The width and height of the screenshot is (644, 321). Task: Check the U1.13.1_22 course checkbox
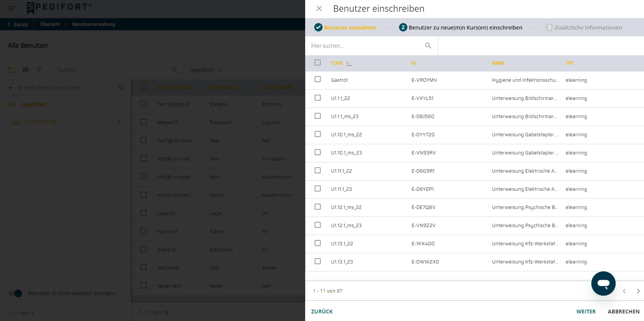click(x=318, y=243)
